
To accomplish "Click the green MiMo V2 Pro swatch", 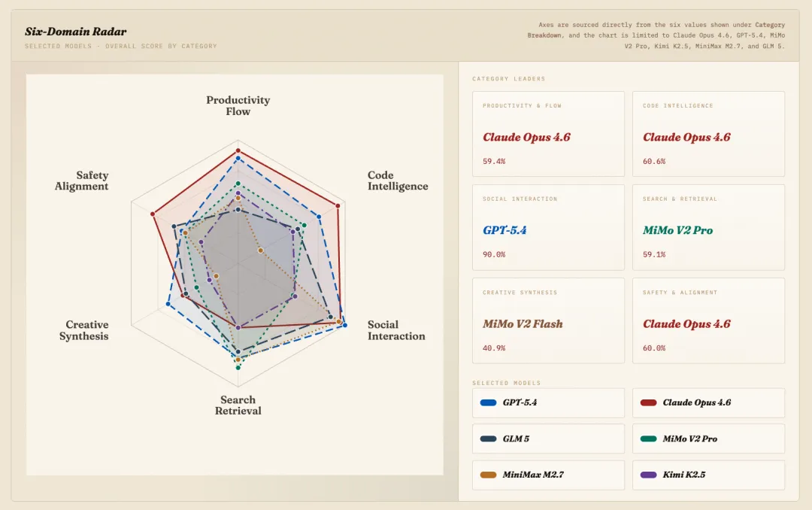I will [x=648, y=439].
